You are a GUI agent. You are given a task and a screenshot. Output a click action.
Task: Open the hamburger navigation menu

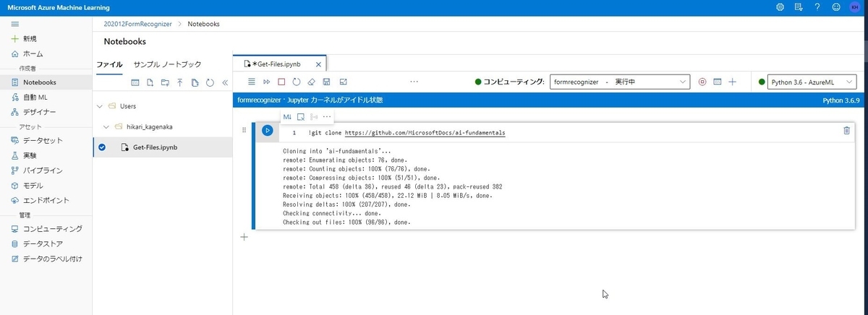14,24
